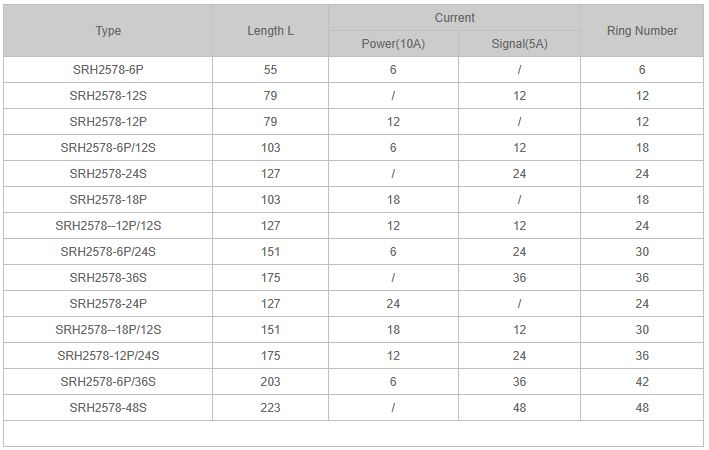Select the SRH2578-36S type cell

(108, 278)
